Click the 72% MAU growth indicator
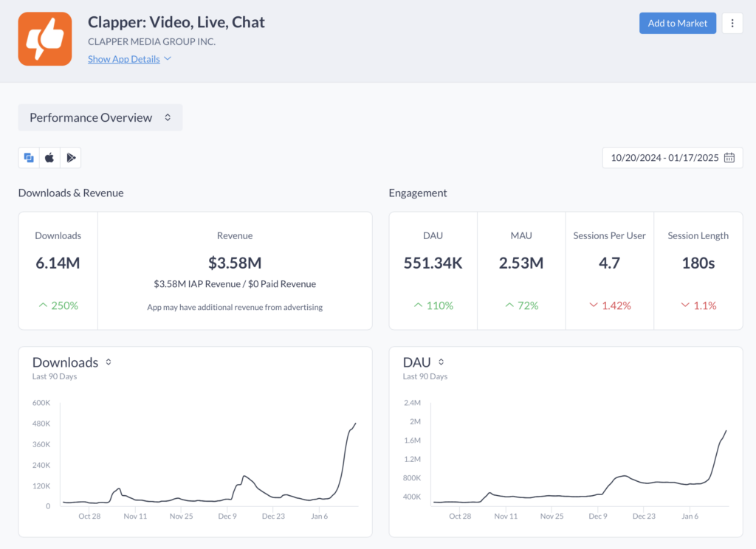Image resolution: width=756 pixels, height=549 pixels. point(522,305)
